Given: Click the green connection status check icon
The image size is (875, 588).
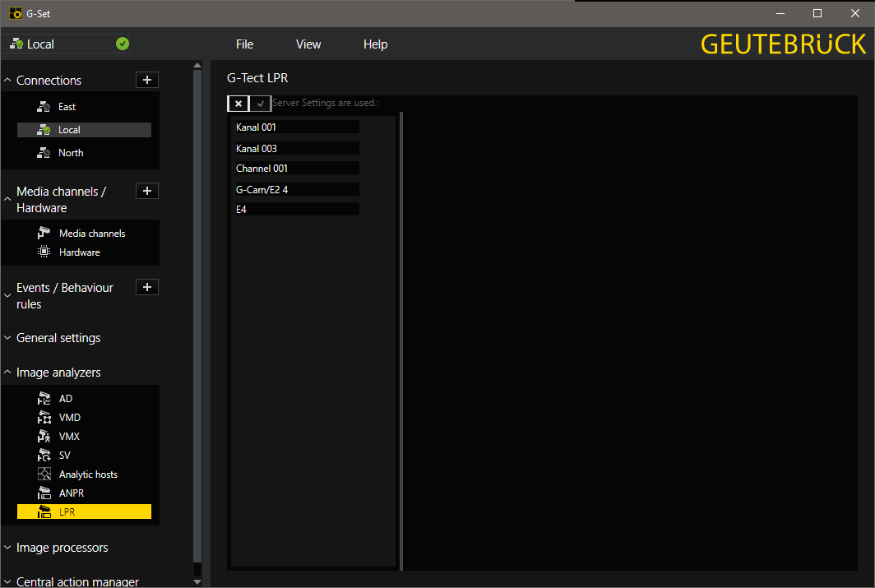Looking at the screenshot, I should [x=123, y=44].
